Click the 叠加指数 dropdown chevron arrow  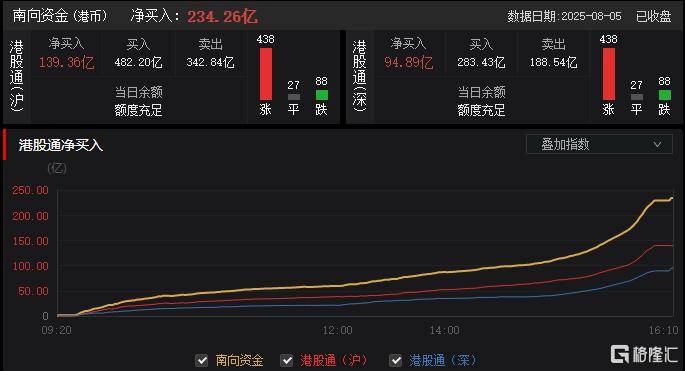(x=657, y=144)
